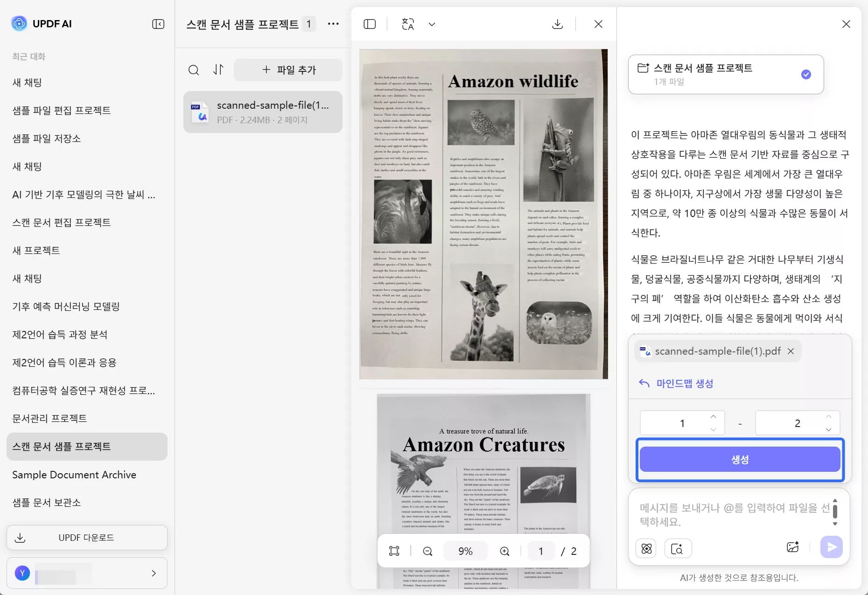The width and height of the screenshot is (868, 595).
Task: Expand the user account menu at bottom left
Action: (x=87, y=573)
